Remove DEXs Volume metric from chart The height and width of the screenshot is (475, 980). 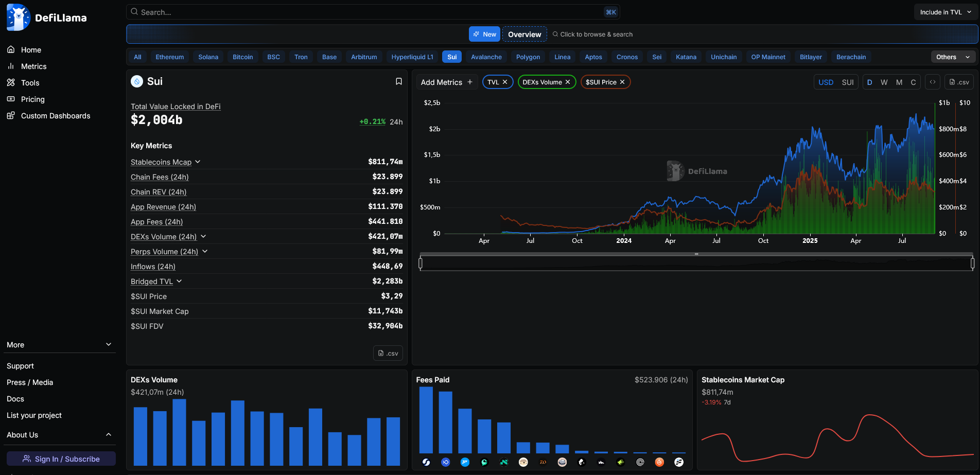click(x=568, y=82)
